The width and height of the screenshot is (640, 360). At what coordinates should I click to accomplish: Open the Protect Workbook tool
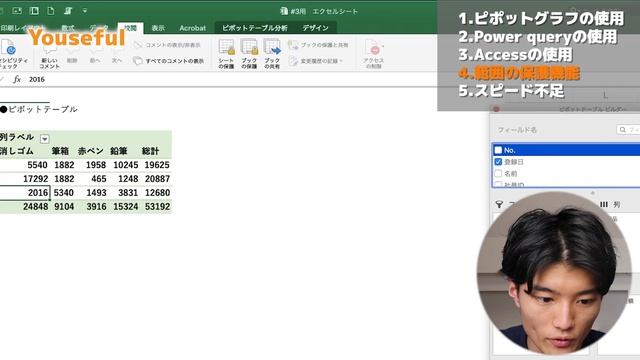tap(249, 53)
